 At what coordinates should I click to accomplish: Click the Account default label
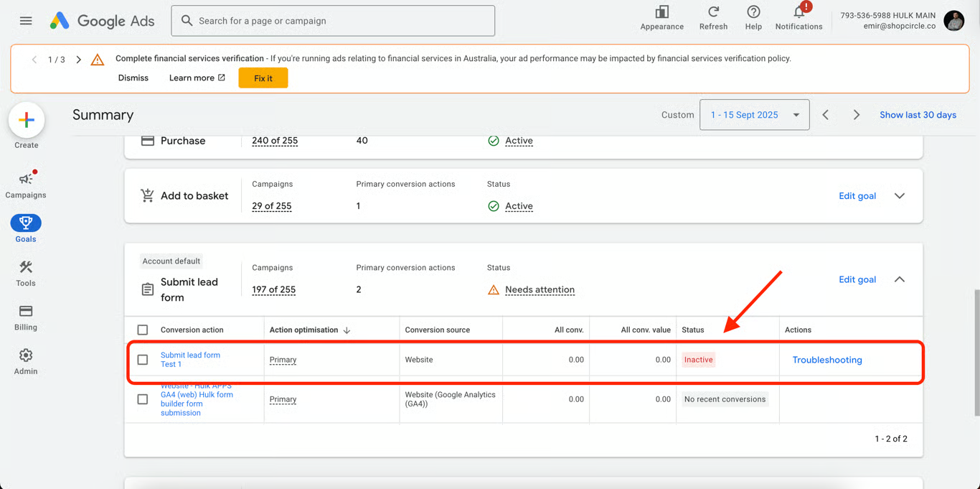tap(171, 261)
